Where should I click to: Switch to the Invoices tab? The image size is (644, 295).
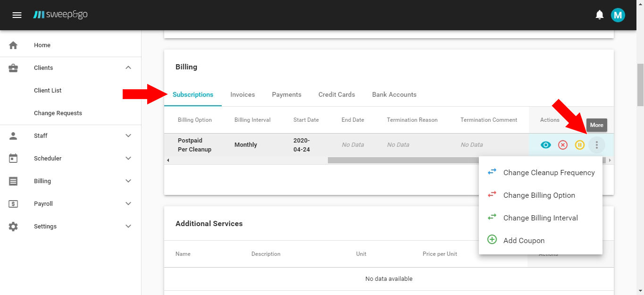[243, 94]
